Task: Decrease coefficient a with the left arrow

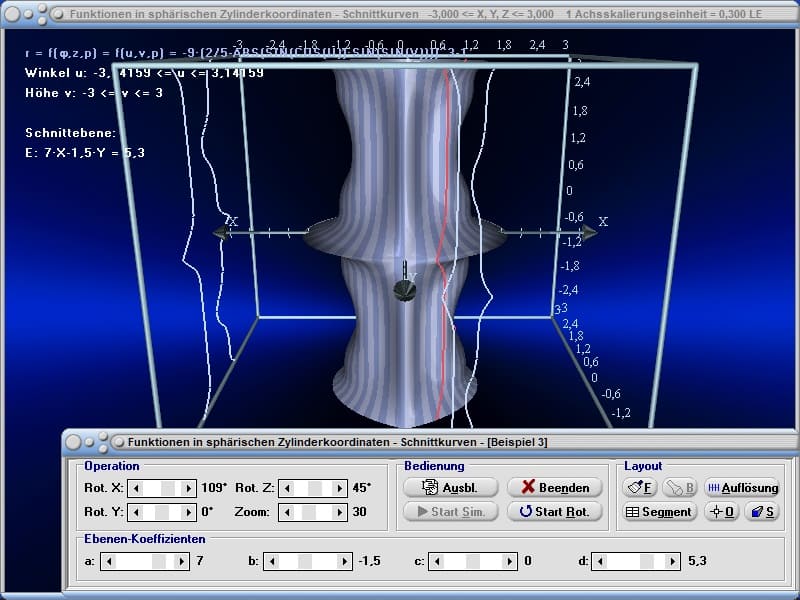Action: click(x=109, y=562)
